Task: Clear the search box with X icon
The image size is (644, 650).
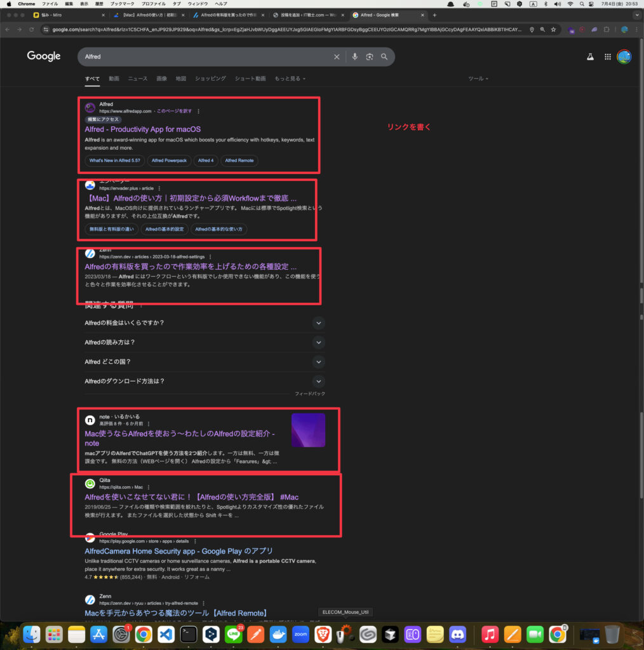Action: 337,56
